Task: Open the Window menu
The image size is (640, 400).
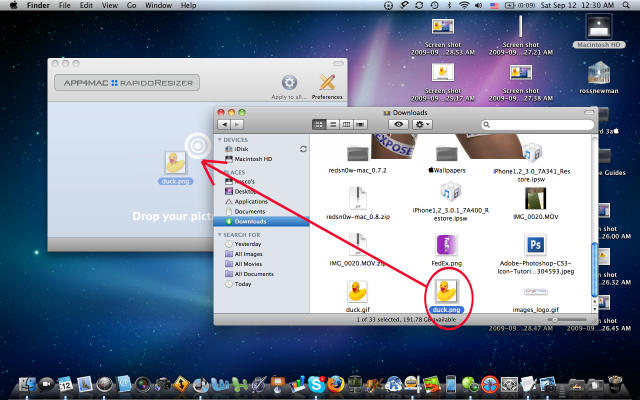Action: (158, 5)
